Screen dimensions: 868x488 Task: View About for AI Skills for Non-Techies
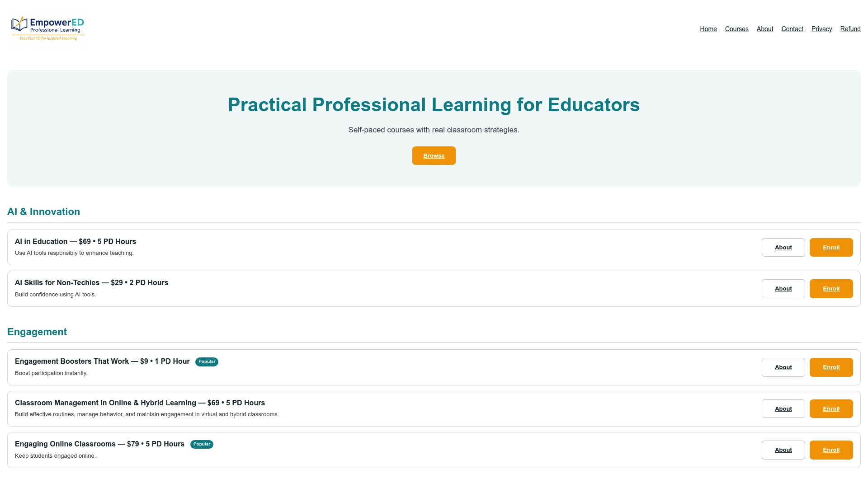783,289
